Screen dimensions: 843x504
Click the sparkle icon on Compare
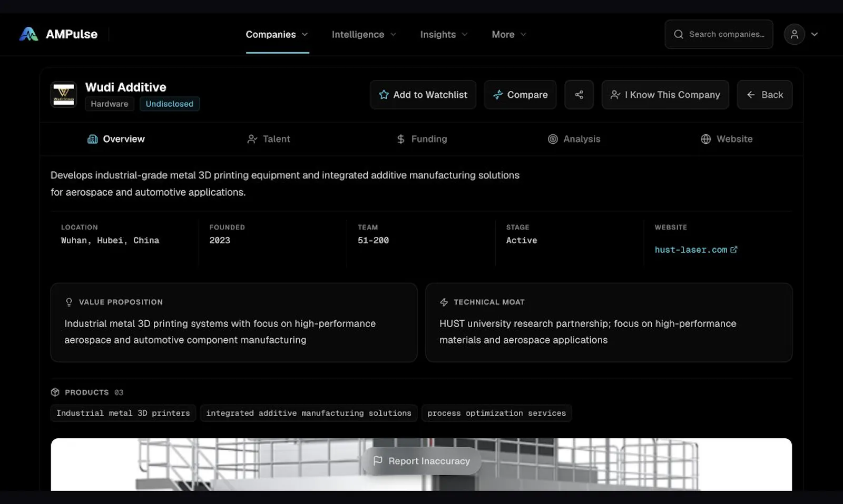pyautogui.click(x=498, y=95)
